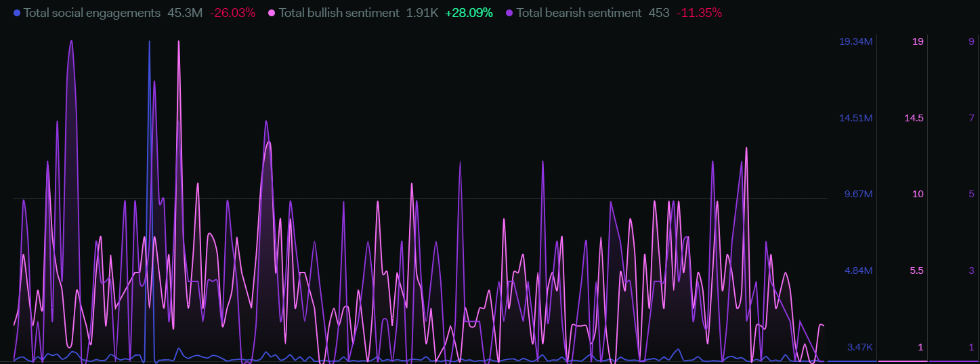Click the pink axis label 14.5
Image resolution: width=980 pixels, height=364 pixels.
coord(914,119)
